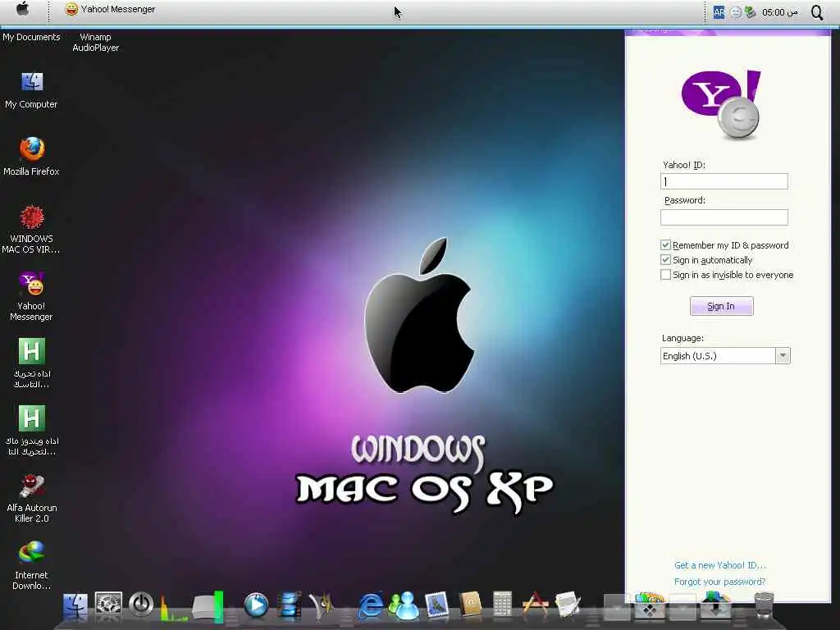
Task: Click the grey drive with green bar dock icon
Action: (x=208, y=606)
